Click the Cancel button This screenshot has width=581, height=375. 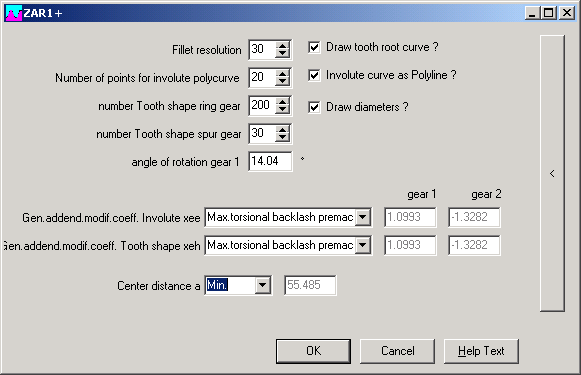tap(398, 351)
